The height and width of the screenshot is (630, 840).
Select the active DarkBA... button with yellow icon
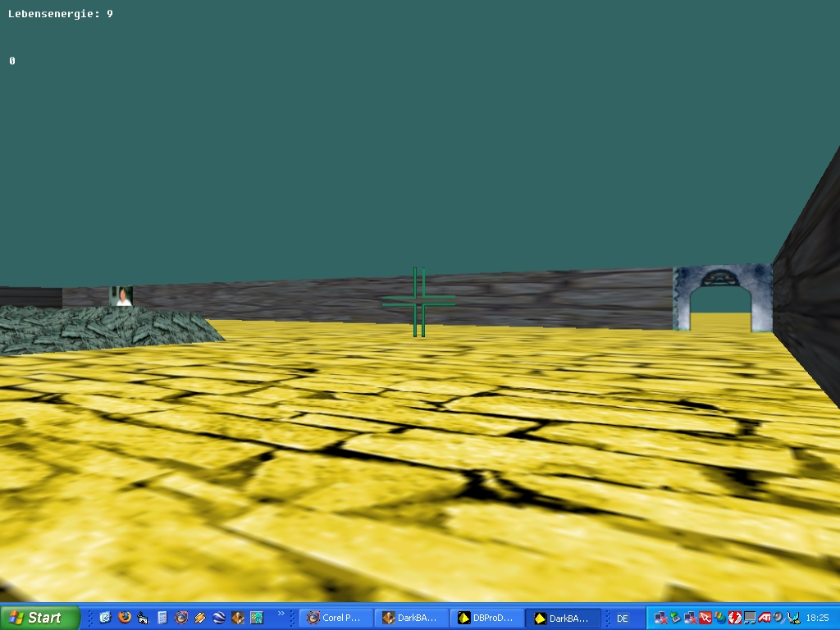562,618
